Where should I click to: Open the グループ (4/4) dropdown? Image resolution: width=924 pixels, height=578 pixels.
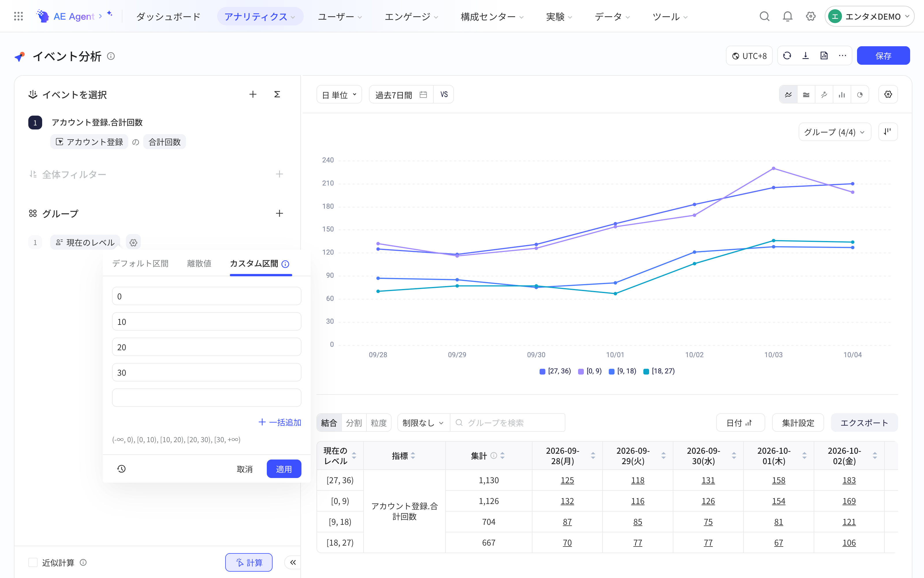835,132
